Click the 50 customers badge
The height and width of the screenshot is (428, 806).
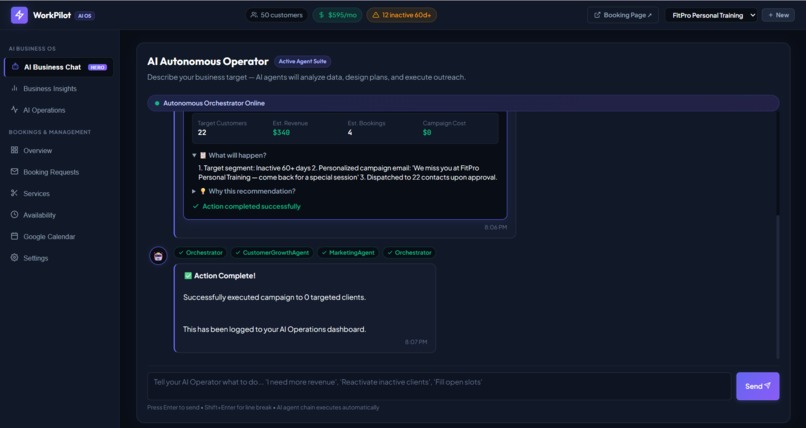pos(277,15)
